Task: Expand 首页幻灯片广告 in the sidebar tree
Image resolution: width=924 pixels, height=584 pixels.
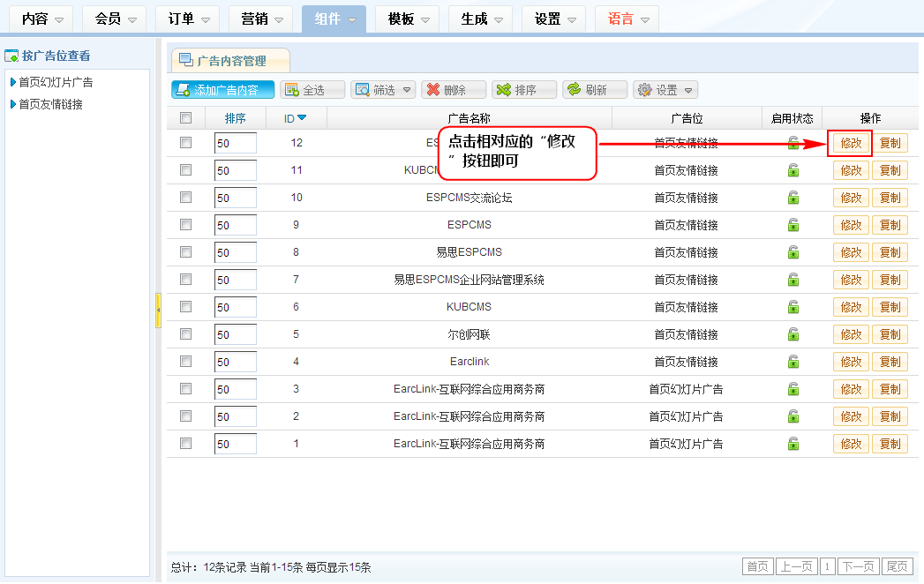Action: (56, 83)
